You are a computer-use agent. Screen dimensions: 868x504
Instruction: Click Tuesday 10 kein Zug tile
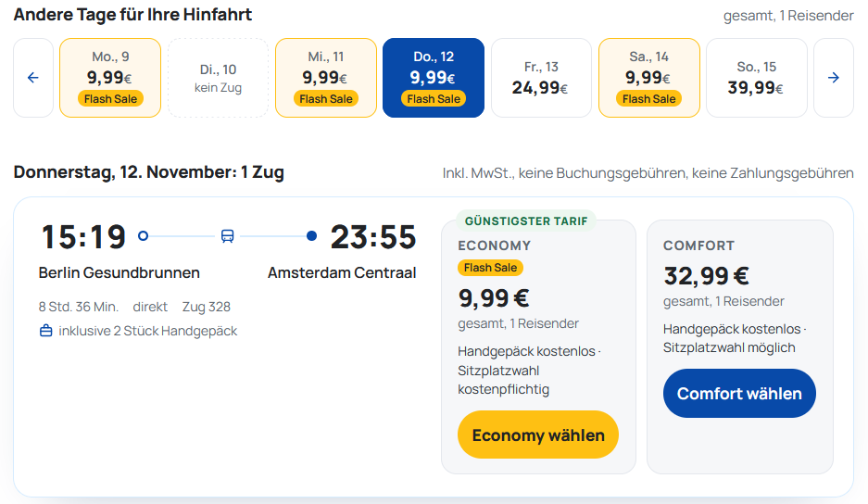[x=218, y=78]
